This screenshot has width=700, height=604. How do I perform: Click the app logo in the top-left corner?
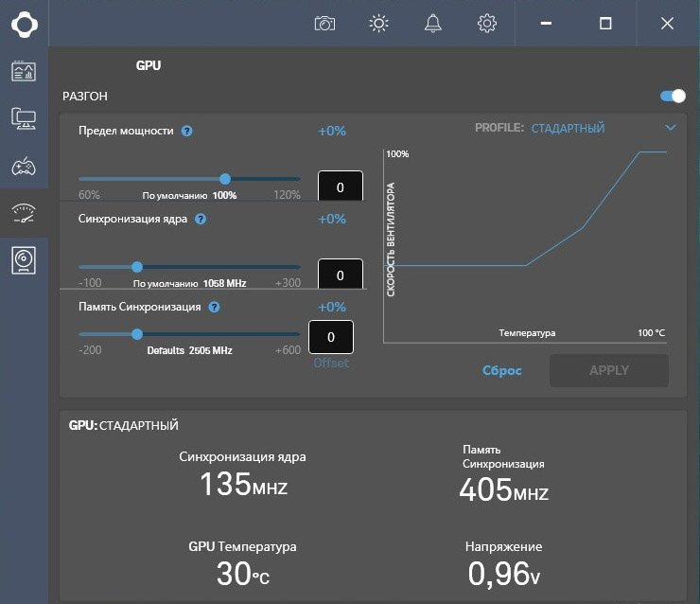[24, 24]
